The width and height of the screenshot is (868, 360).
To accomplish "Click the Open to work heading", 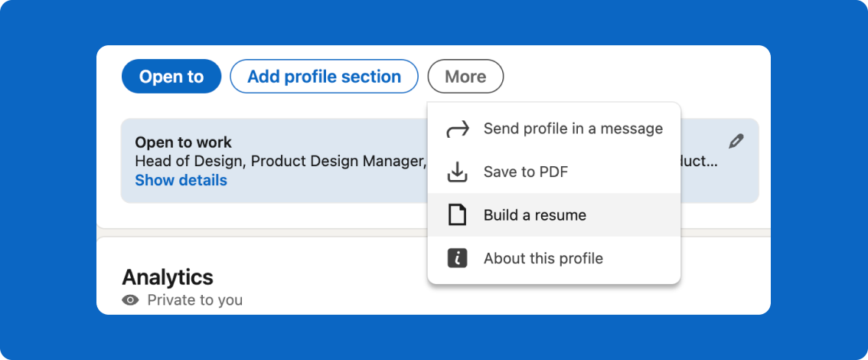I will pyautogui.click(x=183, y=142).
